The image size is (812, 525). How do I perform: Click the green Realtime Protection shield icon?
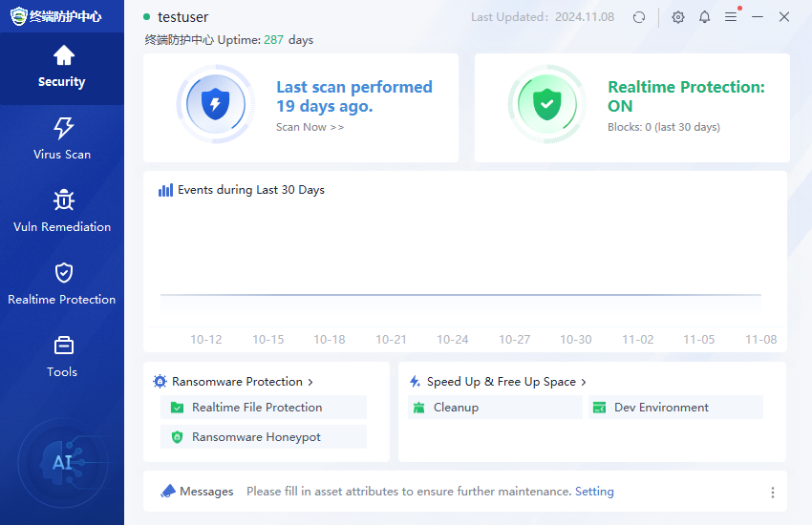(545, 103)
